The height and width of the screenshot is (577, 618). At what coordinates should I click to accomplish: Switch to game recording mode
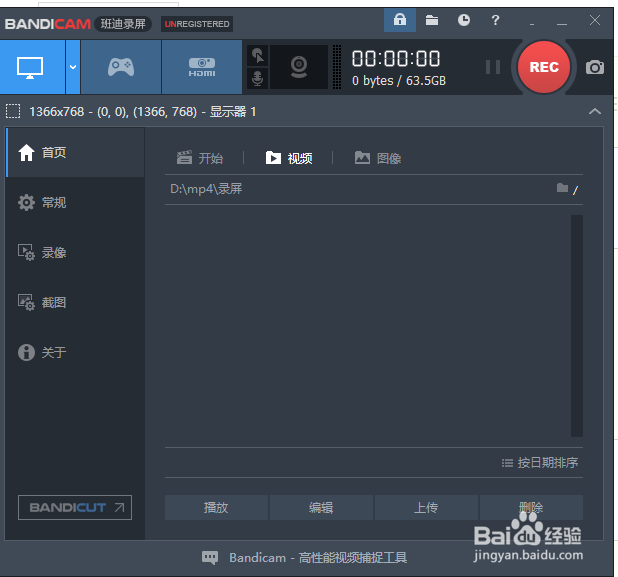[121, 67]
